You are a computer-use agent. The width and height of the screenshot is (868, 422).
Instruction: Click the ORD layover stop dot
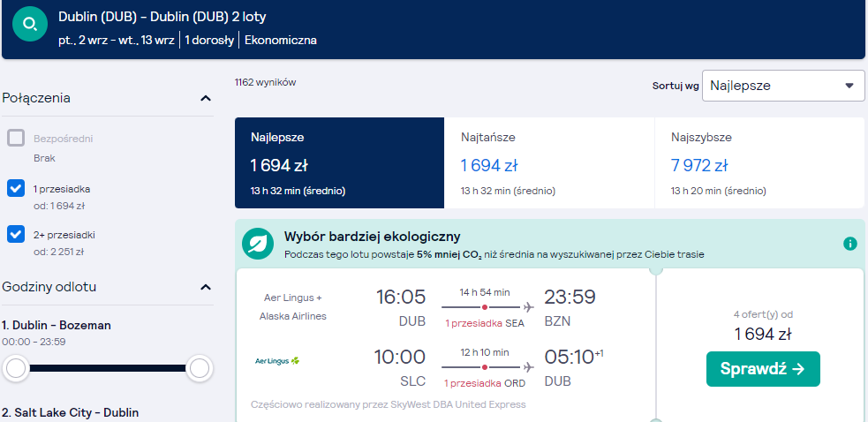[485, 366]
